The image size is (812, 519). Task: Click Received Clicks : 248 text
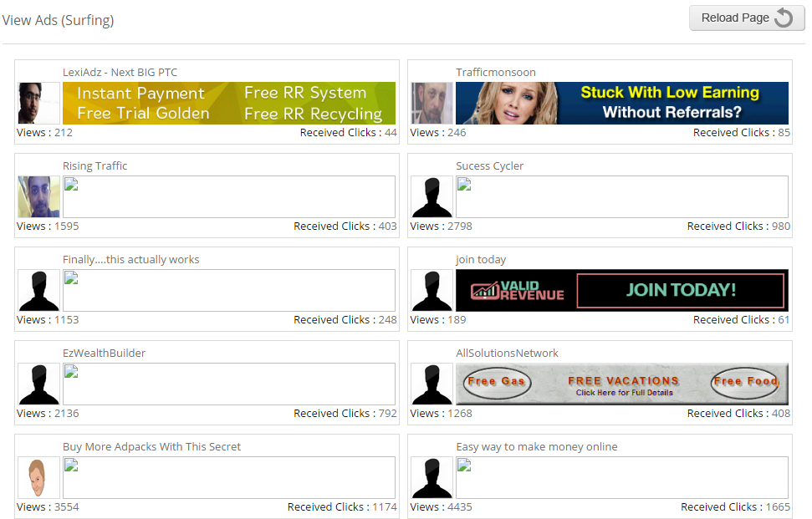345,320
